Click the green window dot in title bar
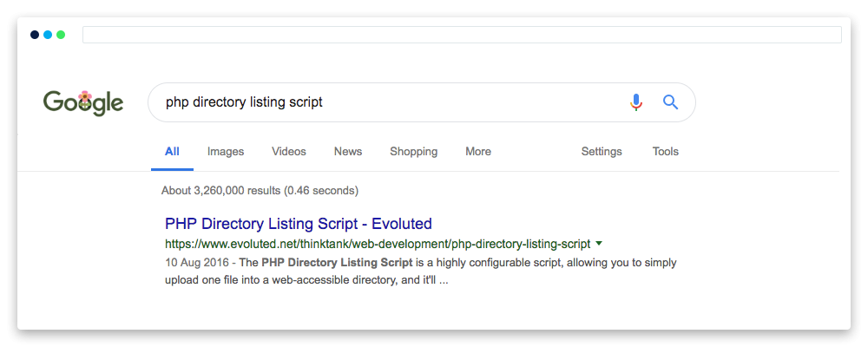 click(x=61, y=35)
